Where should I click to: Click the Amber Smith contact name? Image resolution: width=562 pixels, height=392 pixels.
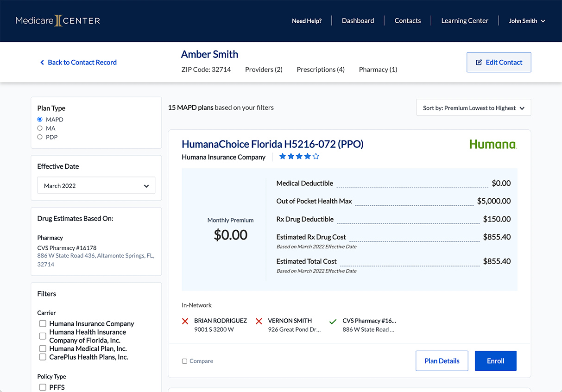[x=209, y=54]
